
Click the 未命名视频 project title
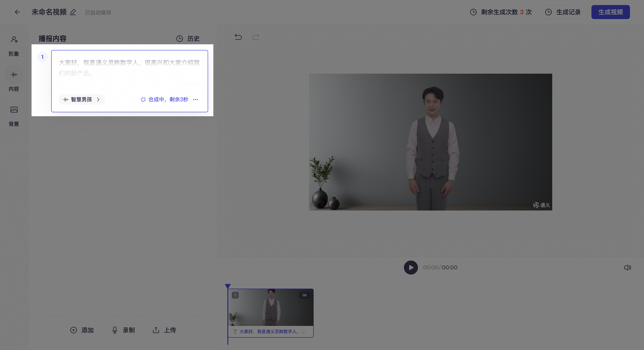tap(49, 12)
